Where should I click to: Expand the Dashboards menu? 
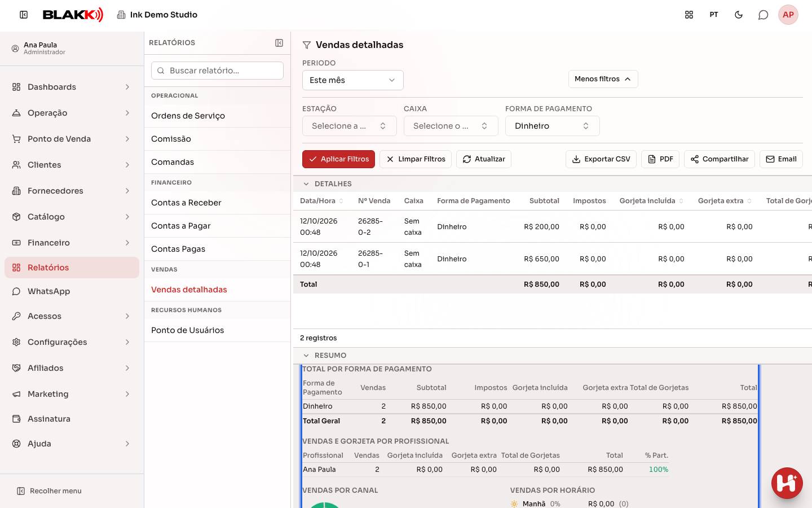[72, 87]
